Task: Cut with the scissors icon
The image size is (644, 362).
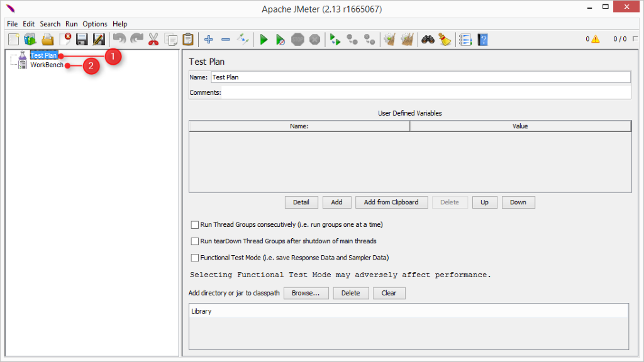Action: point(153,40)
